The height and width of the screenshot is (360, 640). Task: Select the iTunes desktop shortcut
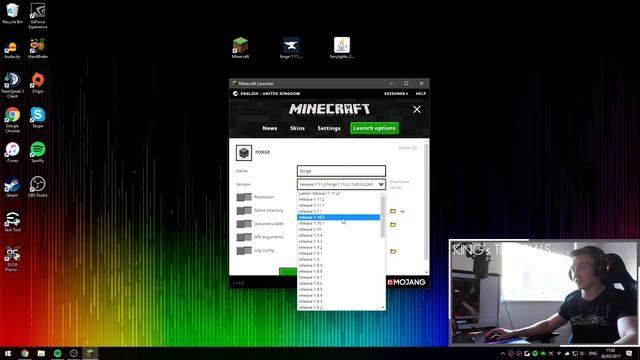pos(12,152)
